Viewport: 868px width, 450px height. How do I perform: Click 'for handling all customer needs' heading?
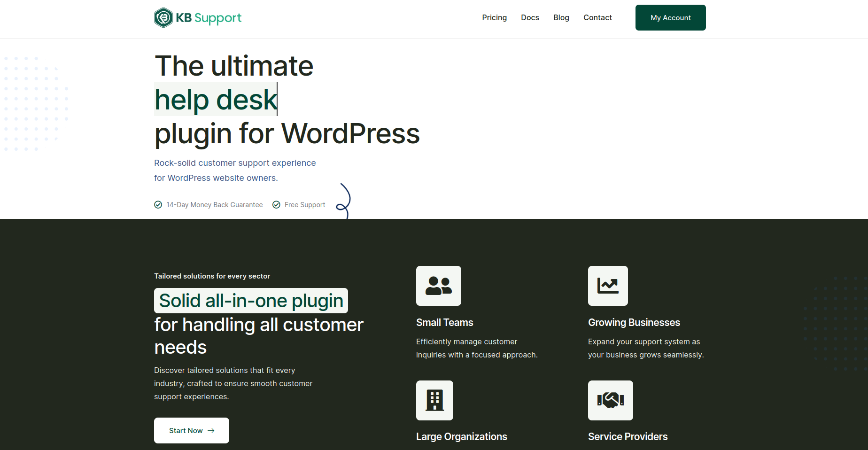259,336
